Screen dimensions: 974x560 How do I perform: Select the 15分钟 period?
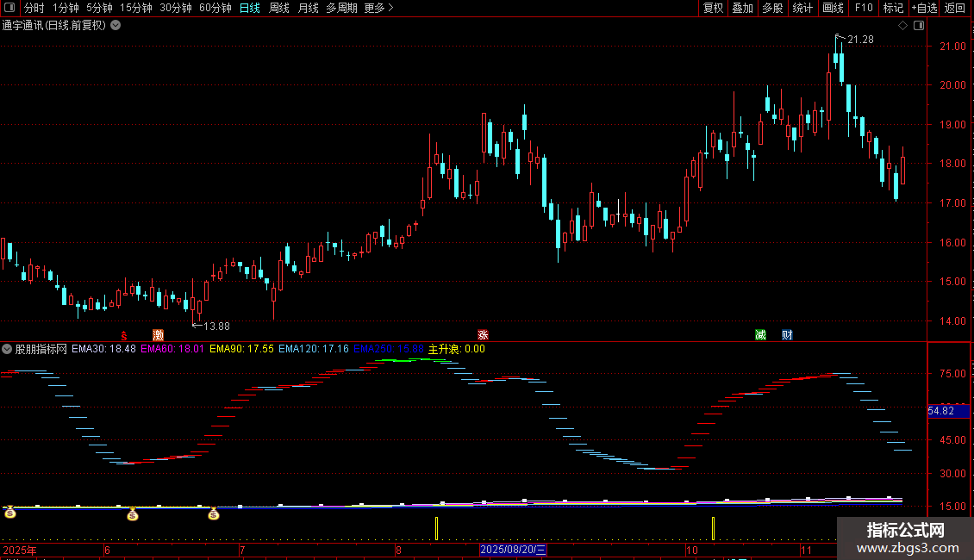pyautogui.click(x=135, y=8)
